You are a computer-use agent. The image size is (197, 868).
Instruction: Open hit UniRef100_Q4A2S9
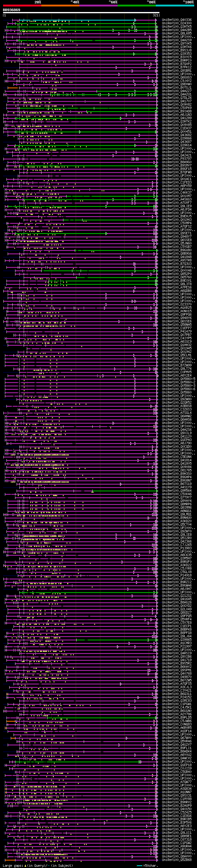coord(176,40)
